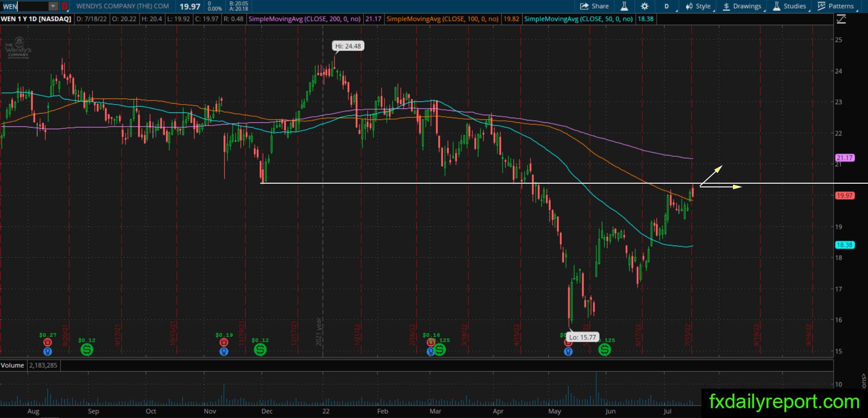Click the $0.12 dividend icon in late August
Screen dimensions: 868x418
pyautogui.click(x=87, y=350)
